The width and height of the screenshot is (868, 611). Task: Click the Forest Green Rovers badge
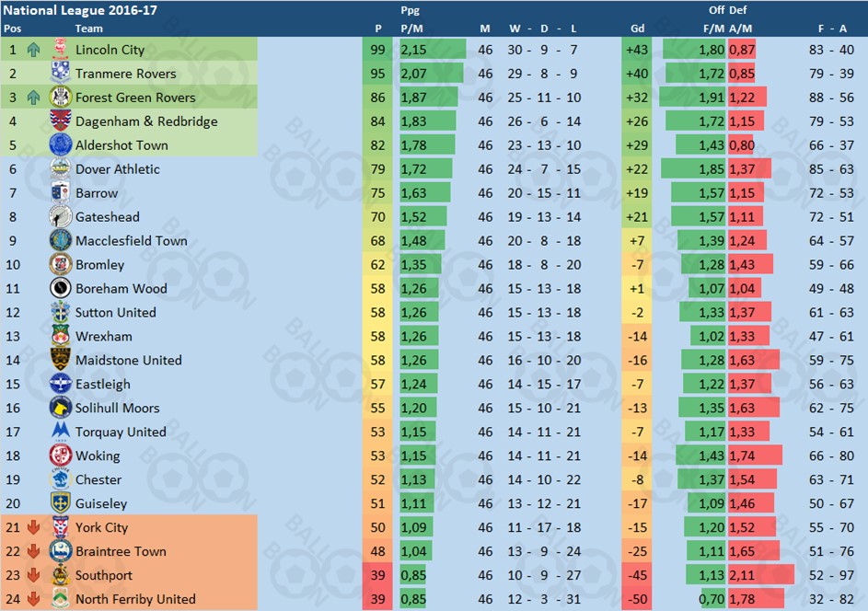pos(61,97)
